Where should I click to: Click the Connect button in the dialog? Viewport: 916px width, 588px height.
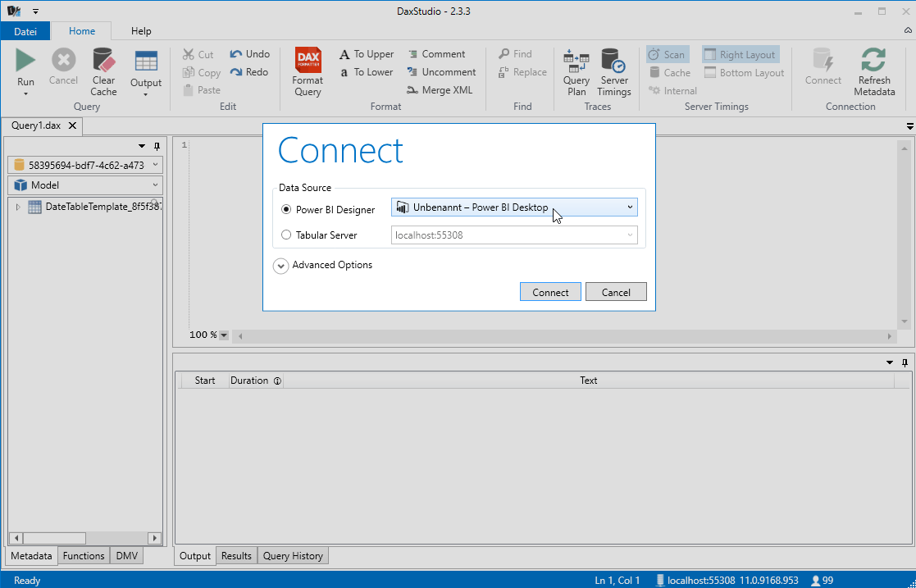[x=550, y=292]
